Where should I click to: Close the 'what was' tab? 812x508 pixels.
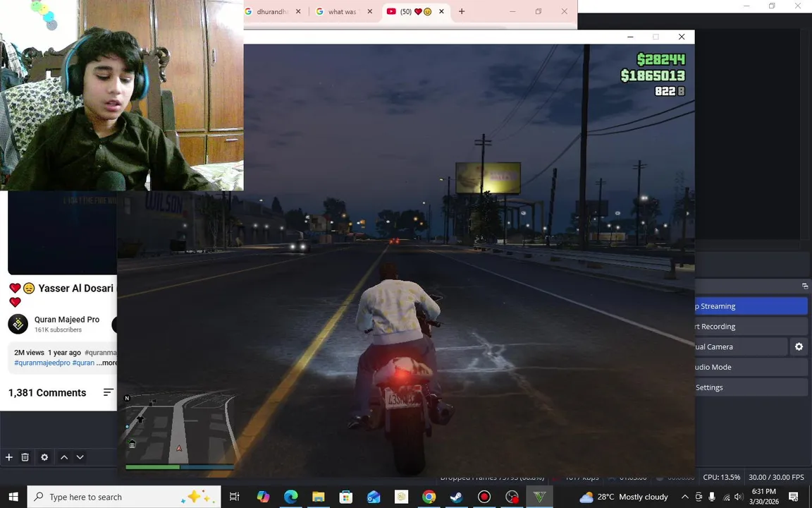click(x=370, y=11)
